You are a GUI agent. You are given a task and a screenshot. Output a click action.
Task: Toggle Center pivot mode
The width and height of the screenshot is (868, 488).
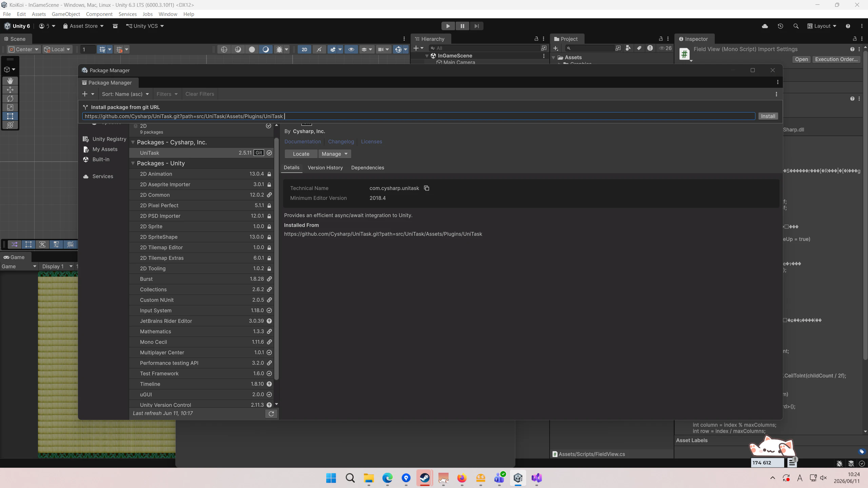(24, 49)
